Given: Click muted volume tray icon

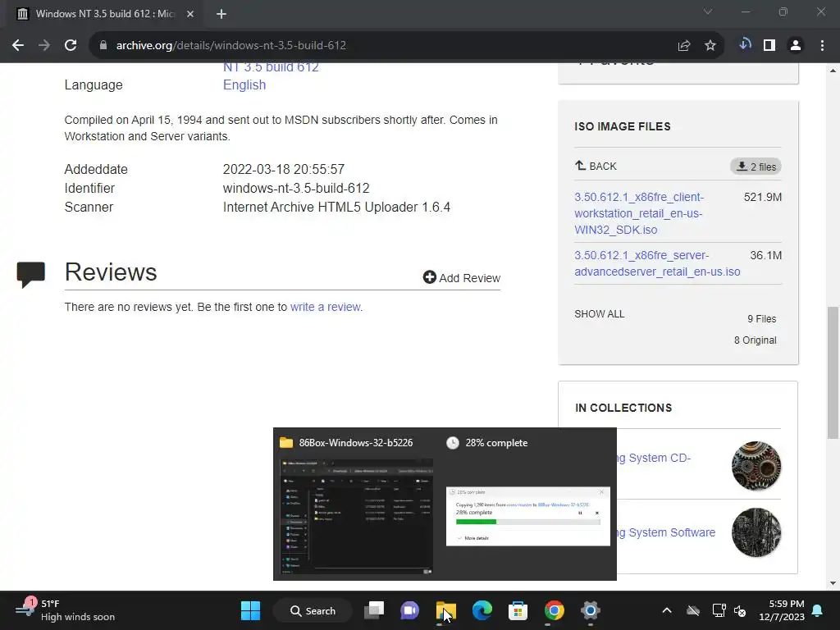Looking at the screenshot, I should pos(741,610).
